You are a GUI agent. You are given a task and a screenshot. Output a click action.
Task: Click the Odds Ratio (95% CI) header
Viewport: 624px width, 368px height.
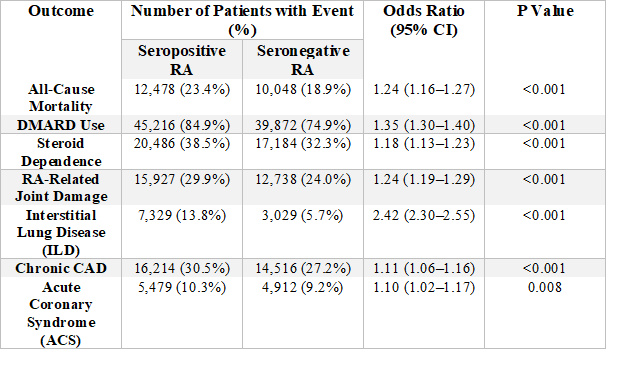(424, 20)
